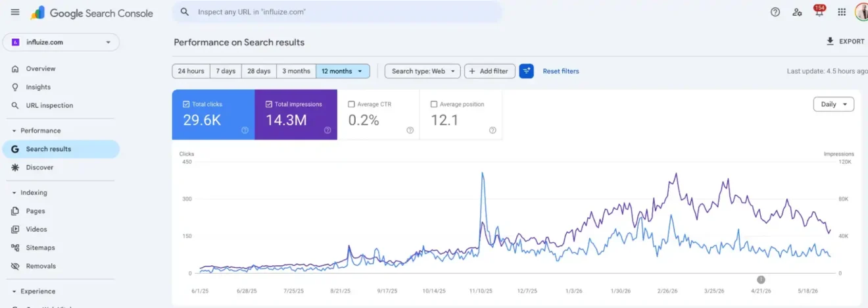The image size is (868, 308).
Task: Click the Export button
Action: point(846,41)
